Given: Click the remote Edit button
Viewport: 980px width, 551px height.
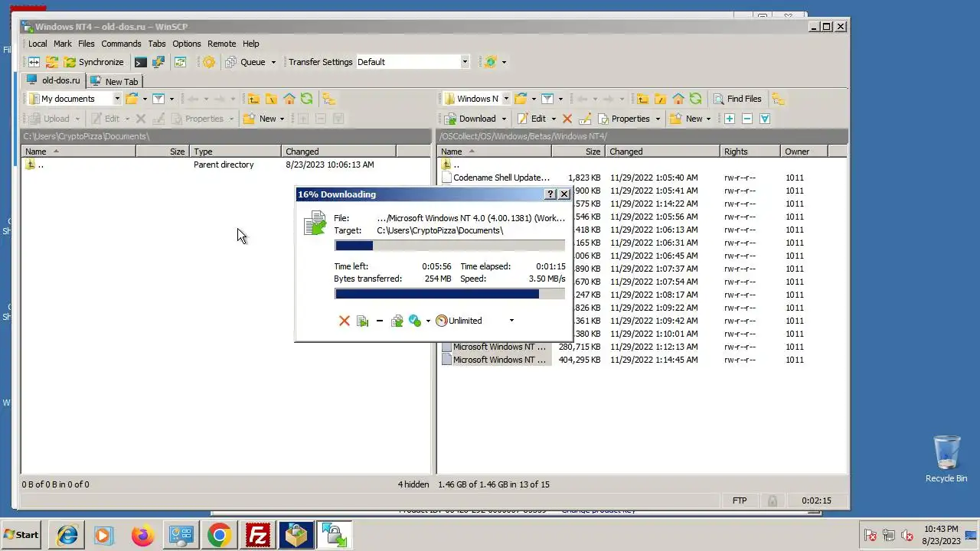Looking at the screenshot, I should click(532, 119).
